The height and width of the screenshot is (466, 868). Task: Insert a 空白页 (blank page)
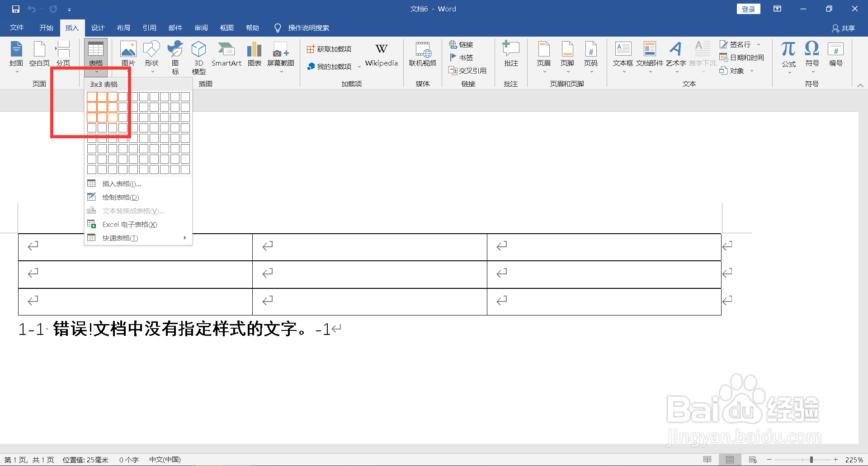coord(39,54)
